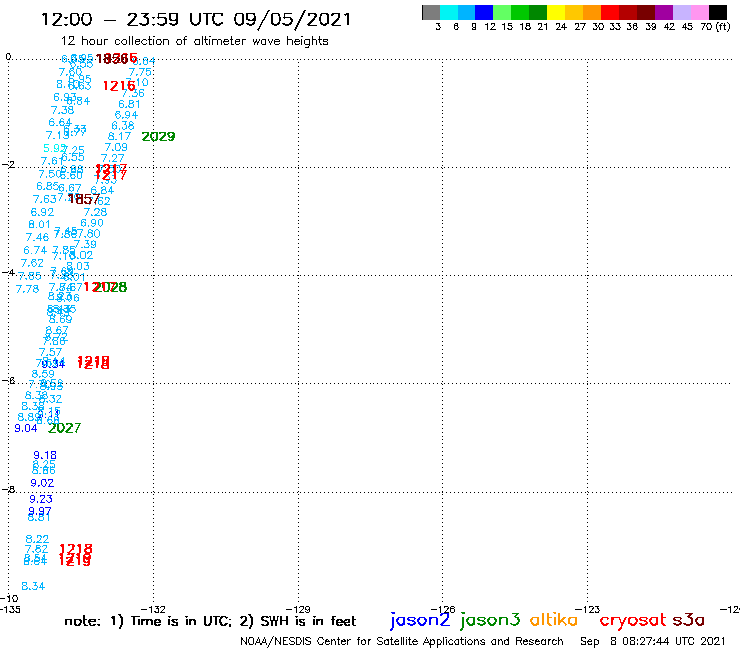Viewport: 740px width, 650px height.
Task: Select the black swatch at legend end
Action: 717,12
